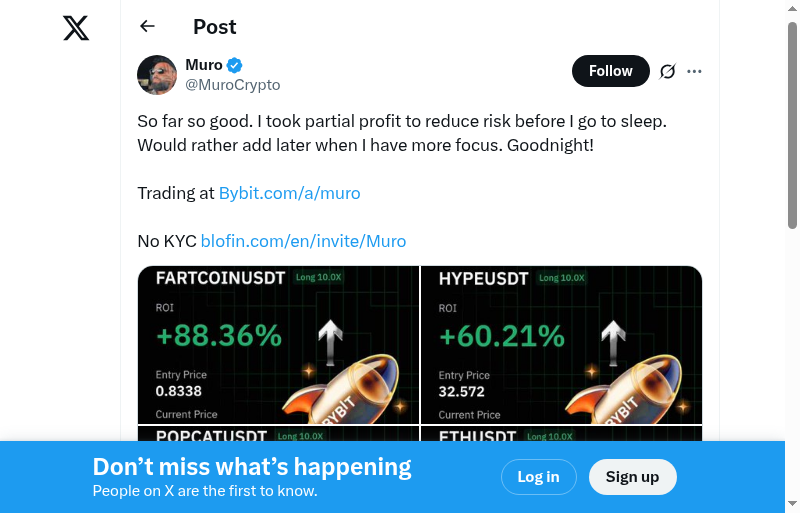Open the three-dot More options menu
Image resolution: width=800 pixels, height=513 pixels.
pyautogui.click(x=695, y=71)
